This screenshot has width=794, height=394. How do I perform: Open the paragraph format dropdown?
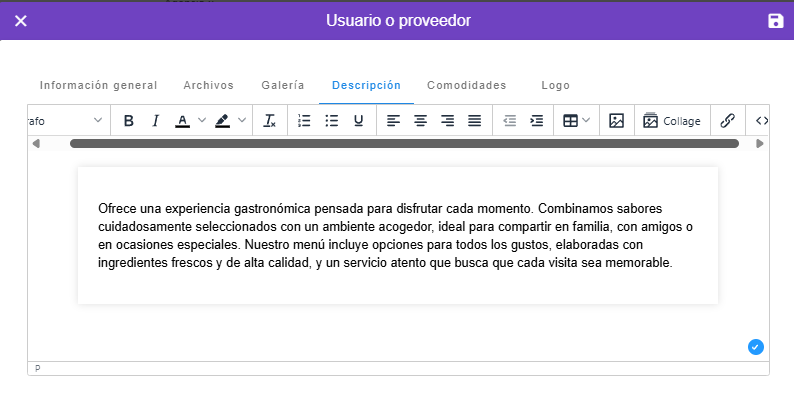coord(68,121)
